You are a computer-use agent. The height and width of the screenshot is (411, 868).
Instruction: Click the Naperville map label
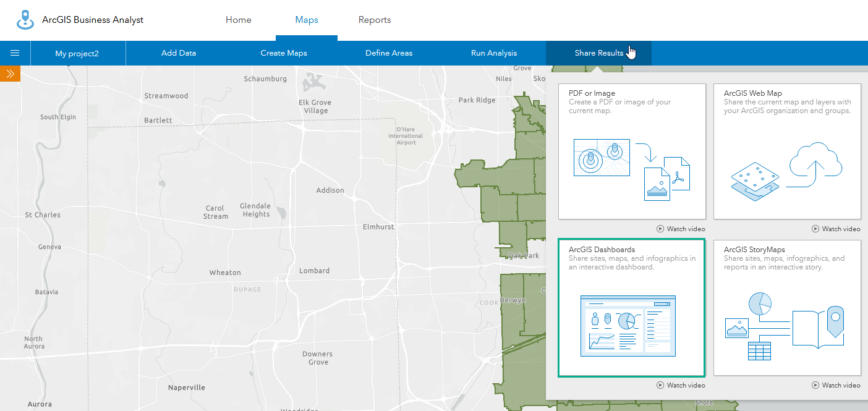187,388
